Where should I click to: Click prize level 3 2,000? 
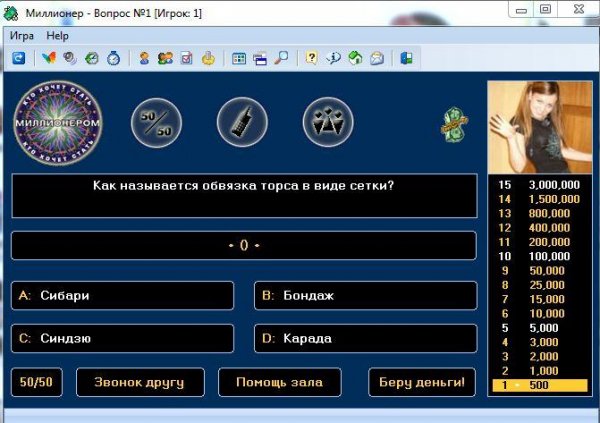pos(540,356)
